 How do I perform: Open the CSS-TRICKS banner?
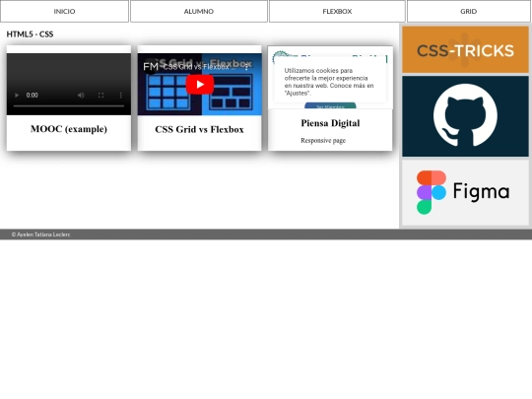[x=465, y=50]
